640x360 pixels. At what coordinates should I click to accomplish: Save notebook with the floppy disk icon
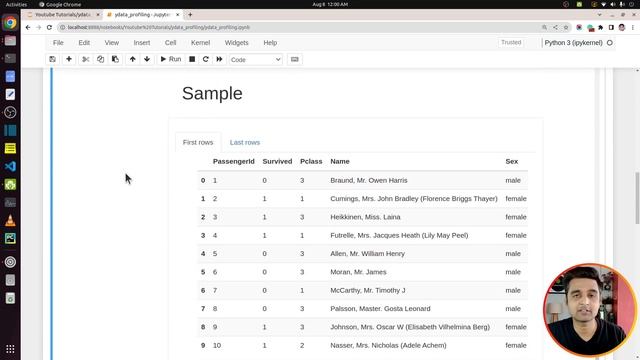[53, 59]
